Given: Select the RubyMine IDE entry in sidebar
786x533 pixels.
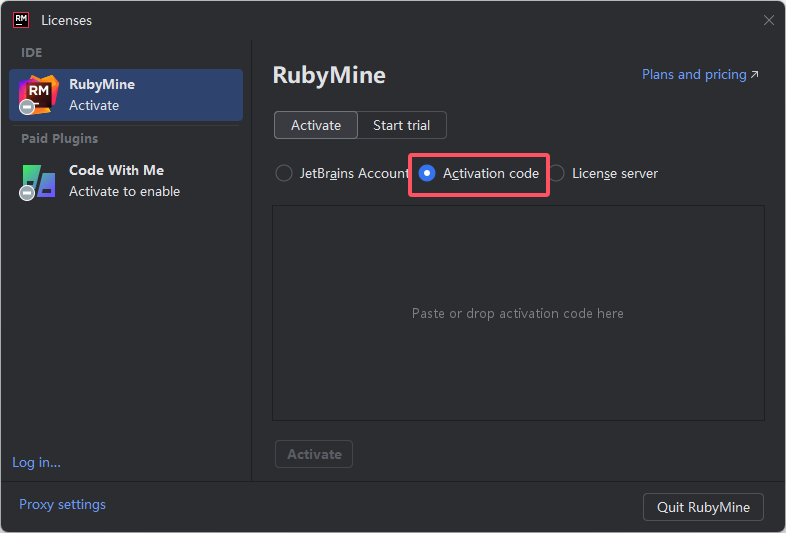Looking at the screenshot, I should (x=126, y=95).
